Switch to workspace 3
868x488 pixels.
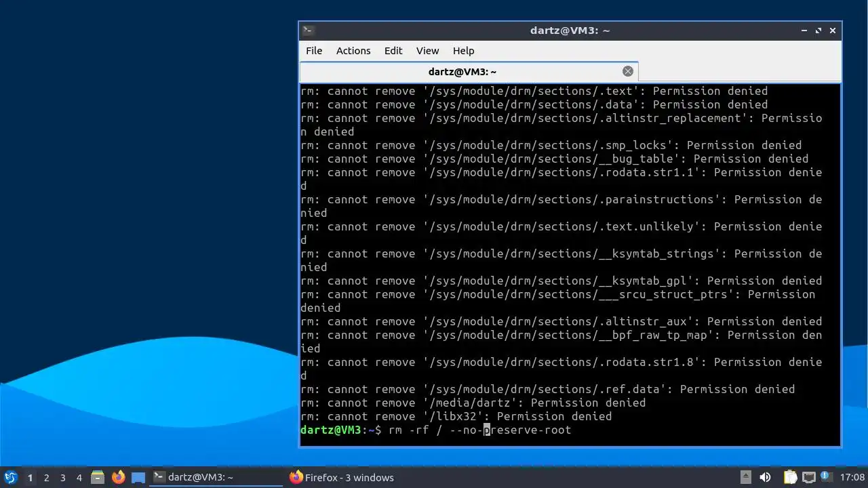(x=62, y=478)
